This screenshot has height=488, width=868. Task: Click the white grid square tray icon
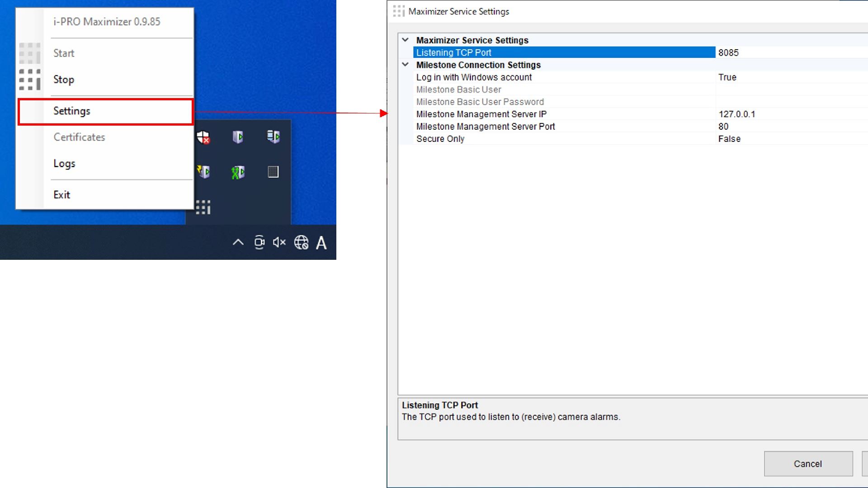(273, 172)
